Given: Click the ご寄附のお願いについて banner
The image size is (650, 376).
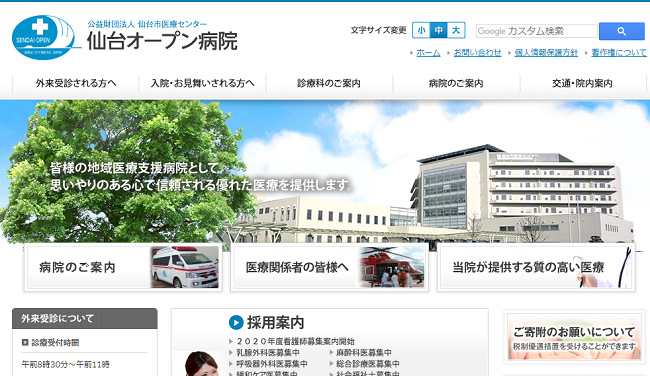Looking at the screenshot, I should pyautogui.click(x=574, y=337).
